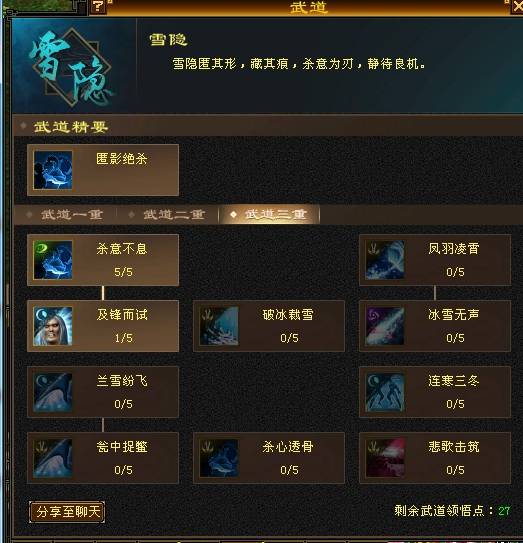523x543 pixels.
Task: Click the 瓮中捉鳖 skill icon
Action: 53,458
